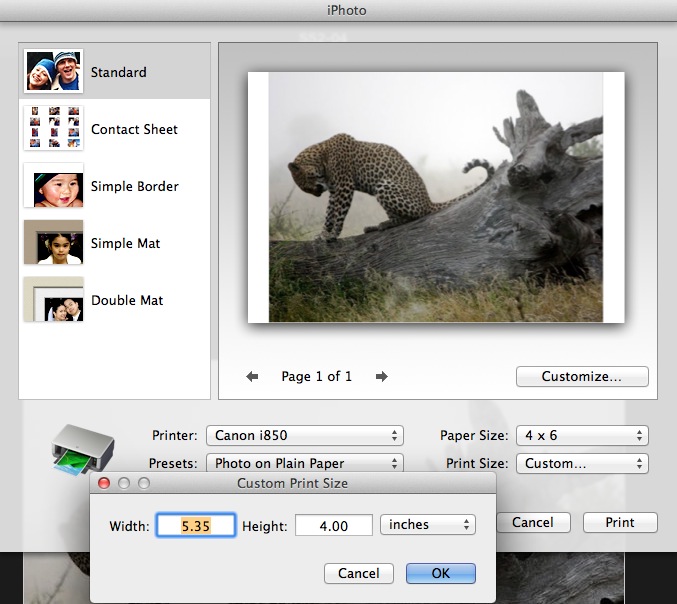Image resolution: width=677 pixels, height=604 pixels.
Task: Select the Simple Mat theme icon
Action: [53, 243]
